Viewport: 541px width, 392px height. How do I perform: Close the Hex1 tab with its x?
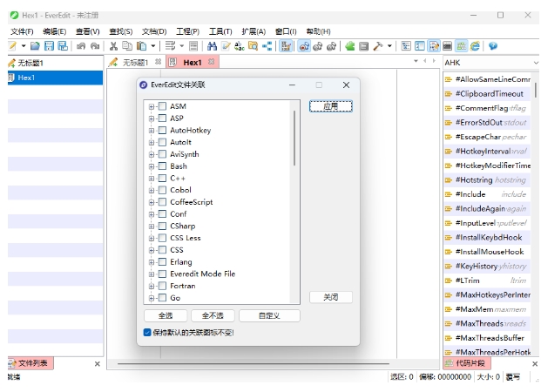click(212, 62)
